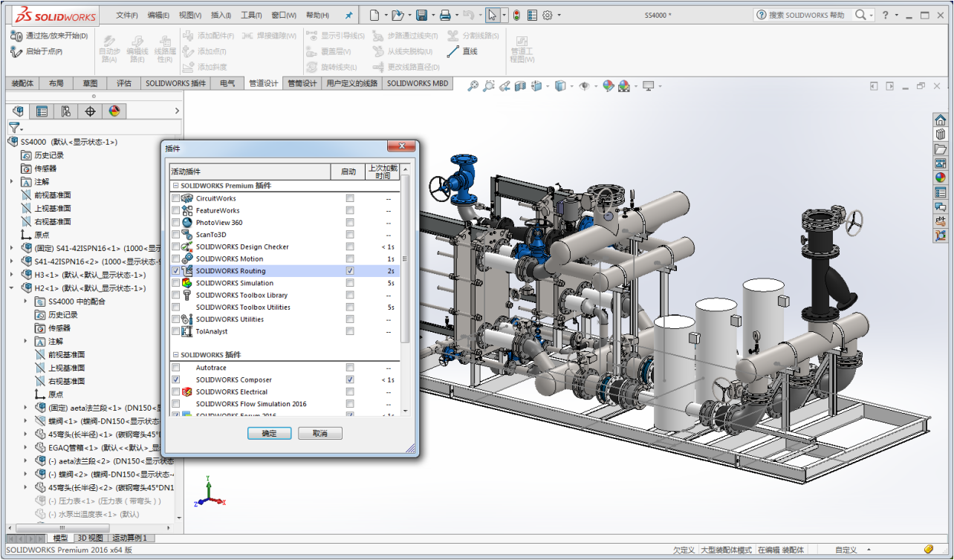The image size is (954, 560).
Task: Uncheck SOLIDWORKS Routing startup checkbox
Action: (350, 271)
